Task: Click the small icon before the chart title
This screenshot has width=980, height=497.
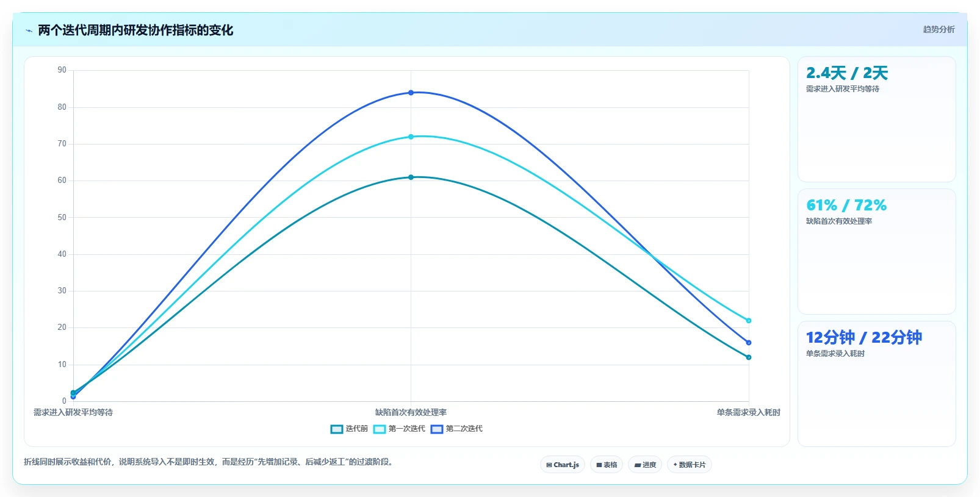Action: point(29,30)
